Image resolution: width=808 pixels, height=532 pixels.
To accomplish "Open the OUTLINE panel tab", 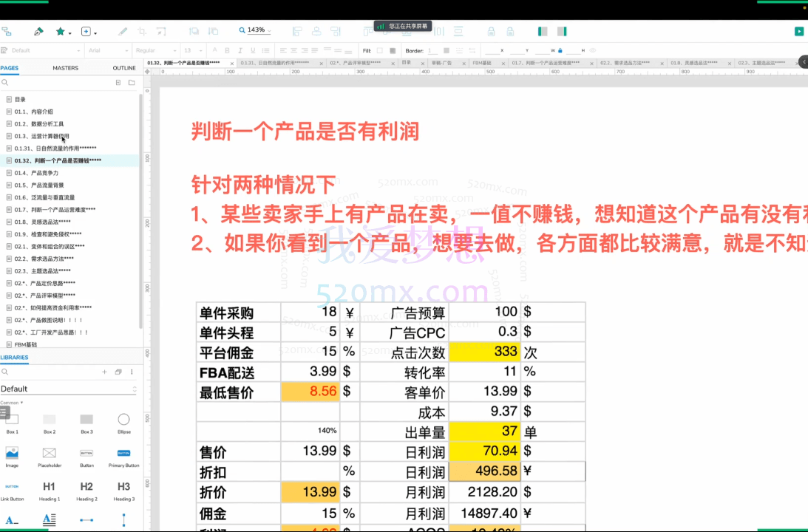I will [x=123, y=68].
